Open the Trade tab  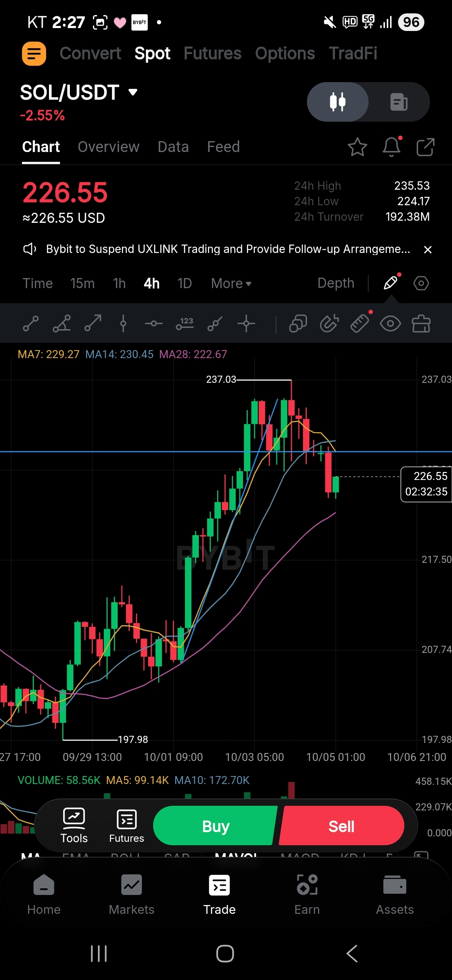[x=219, y=895]
